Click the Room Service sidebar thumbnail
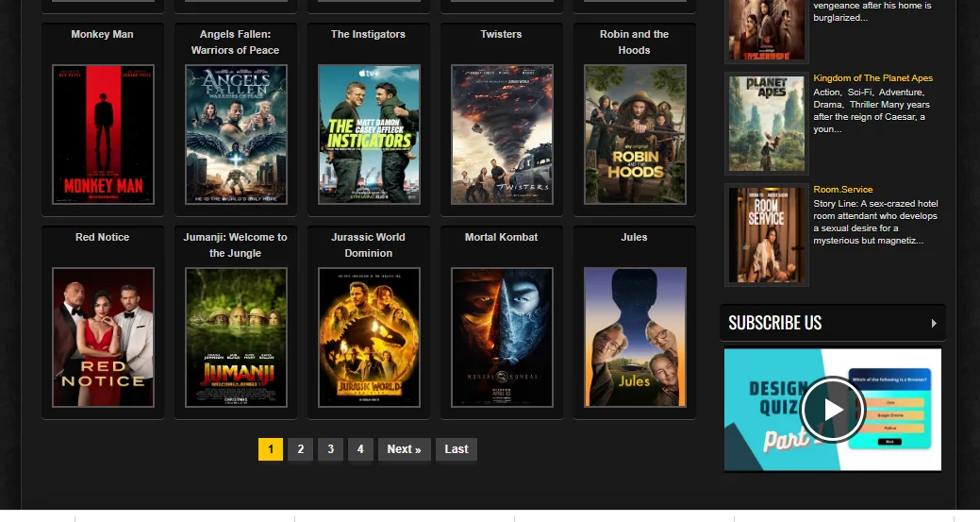This screenshot has width=980, height=522. click(767, 235)
